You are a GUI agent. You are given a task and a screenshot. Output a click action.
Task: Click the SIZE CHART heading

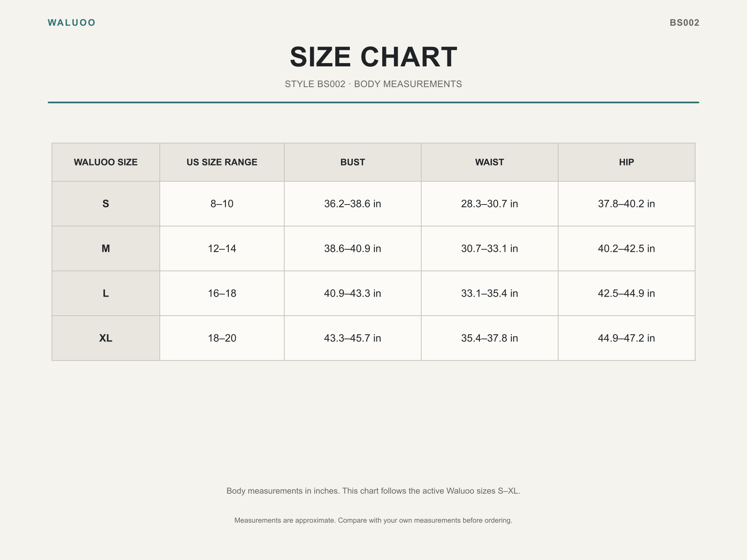tap(373, 57)
